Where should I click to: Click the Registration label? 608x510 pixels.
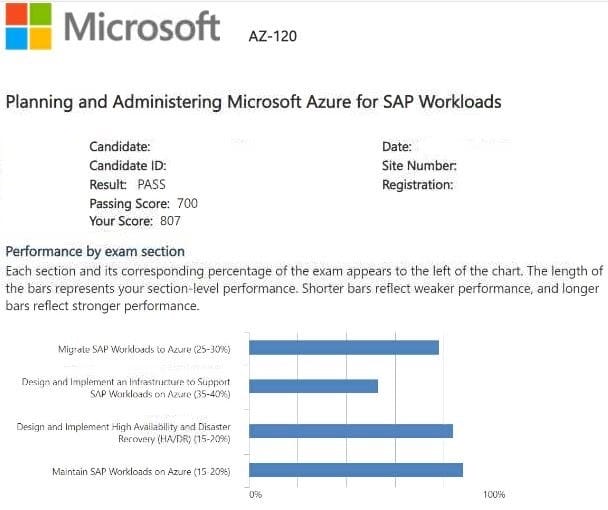point(417,185)
